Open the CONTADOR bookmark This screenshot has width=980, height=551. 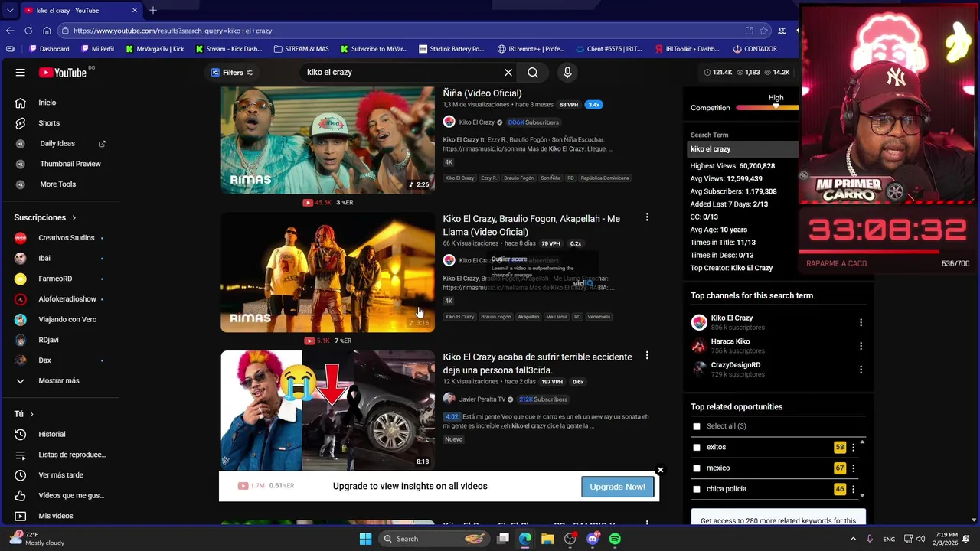[755, 49]
